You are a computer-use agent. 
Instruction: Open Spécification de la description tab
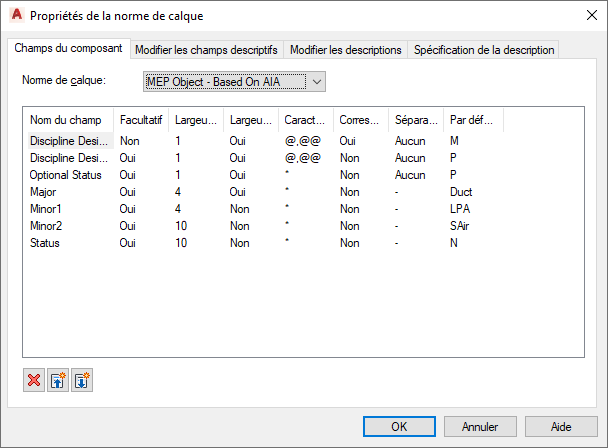[484, 50]
